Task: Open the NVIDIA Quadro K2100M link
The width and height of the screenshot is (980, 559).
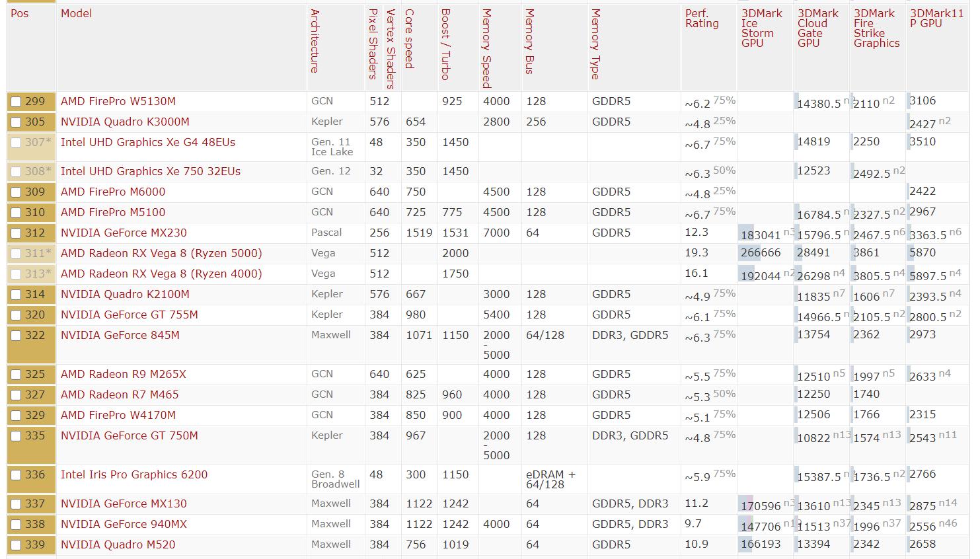Action: tap(125, 294)
